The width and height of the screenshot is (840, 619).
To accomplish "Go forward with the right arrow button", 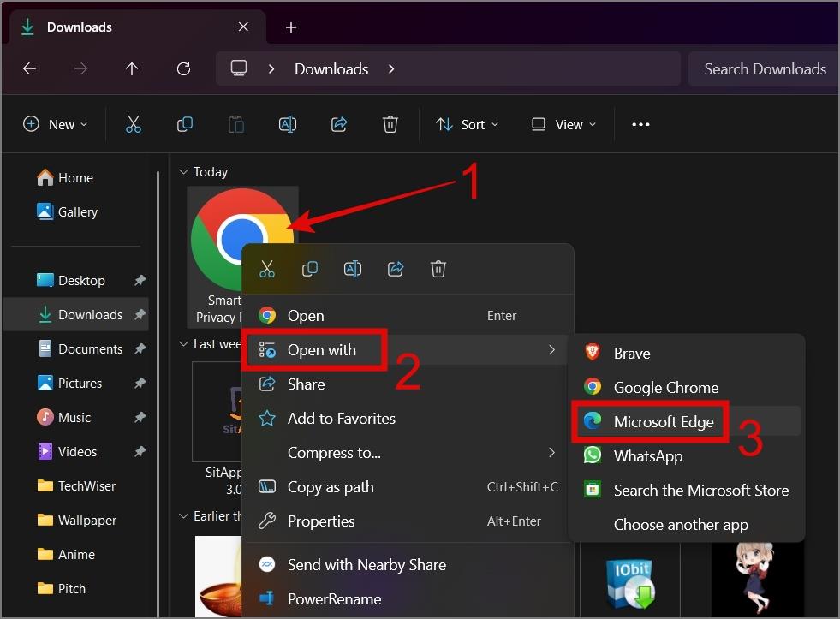I will (80, 68).
